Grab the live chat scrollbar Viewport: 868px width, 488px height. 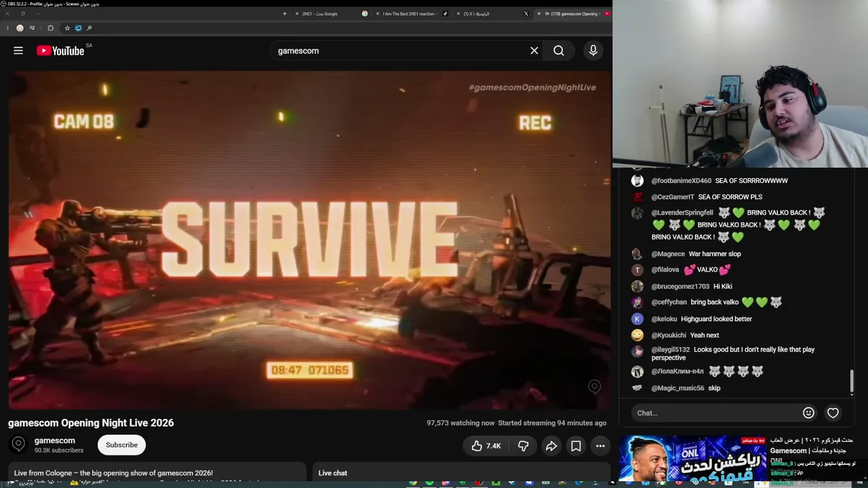[x=852, y=382]
